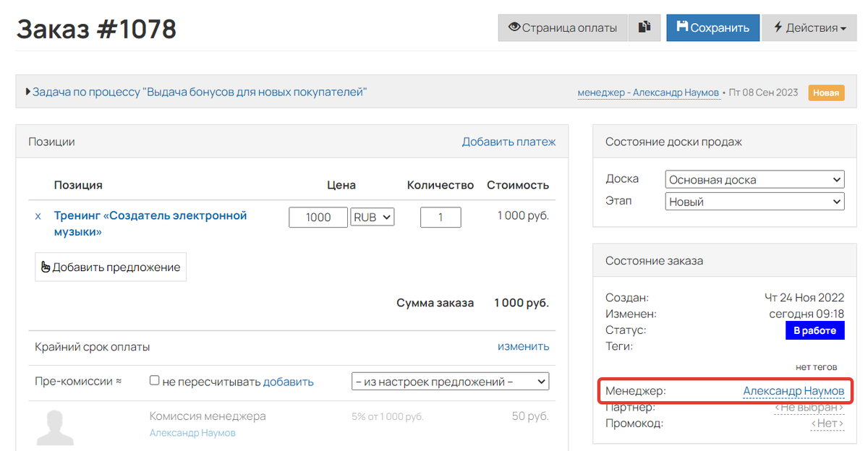
Task: Click the copy order icon button
Action: coord(644,28)
